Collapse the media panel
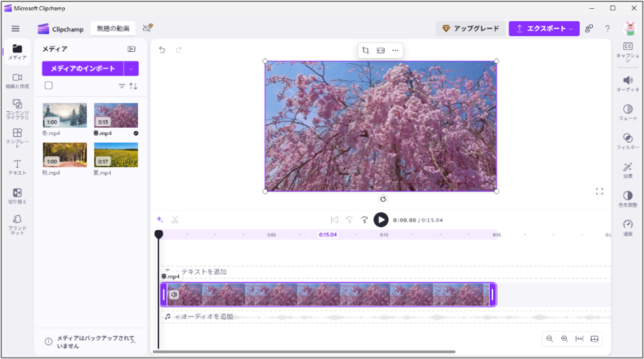 click(x=132, y=49)
